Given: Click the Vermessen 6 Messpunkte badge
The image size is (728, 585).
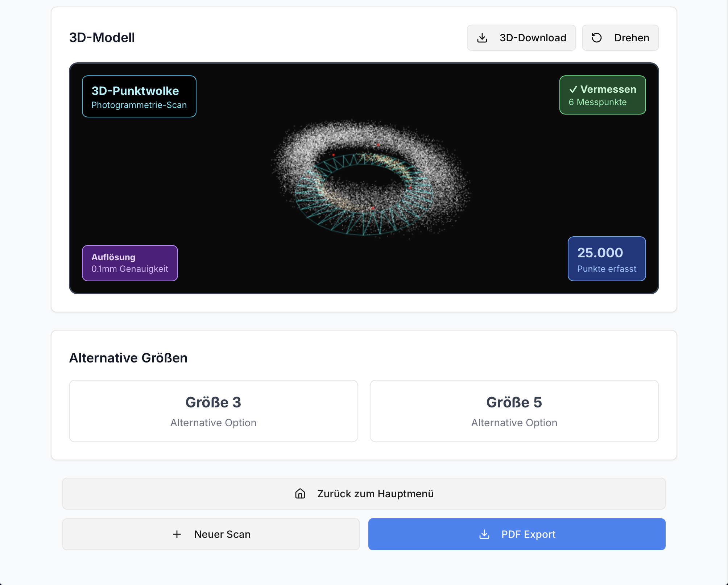Looking at the screenshot, I should [602, 95].
